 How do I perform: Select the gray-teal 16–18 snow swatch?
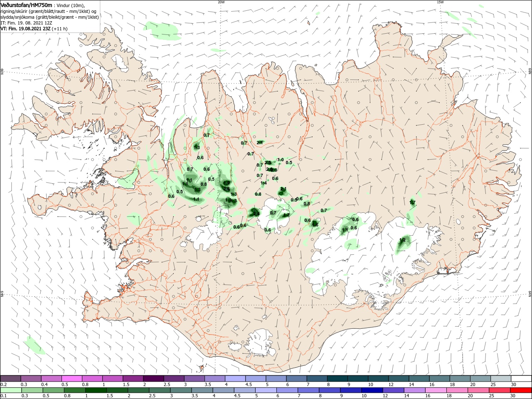pyautogui.click(x=439, y=379)
